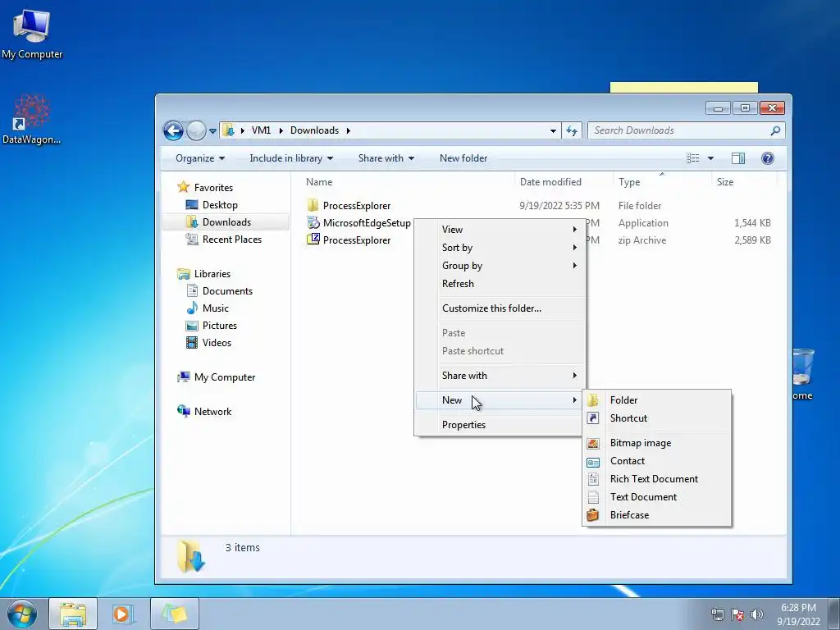Sort by Size column header
The width and height of the screenshot is (840, 630).
tap(725, 181)
